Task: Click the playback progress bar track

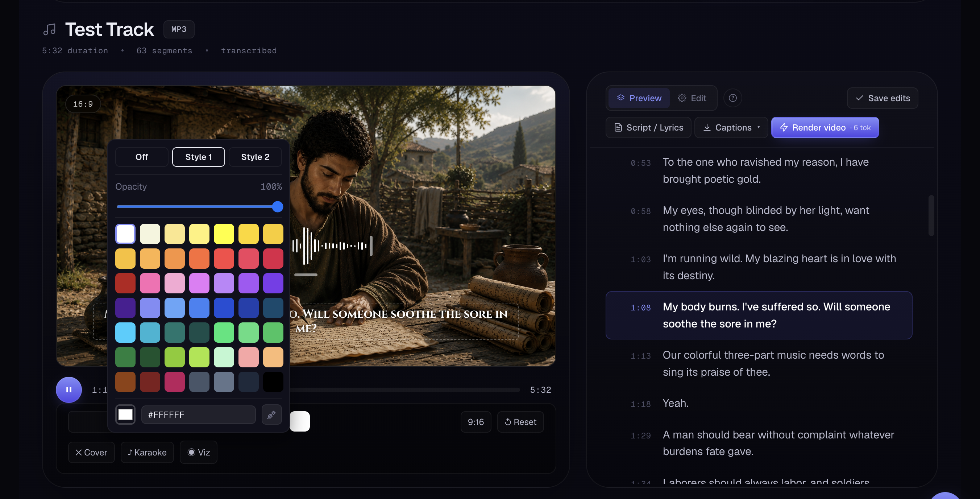Action: coord(405,390)
